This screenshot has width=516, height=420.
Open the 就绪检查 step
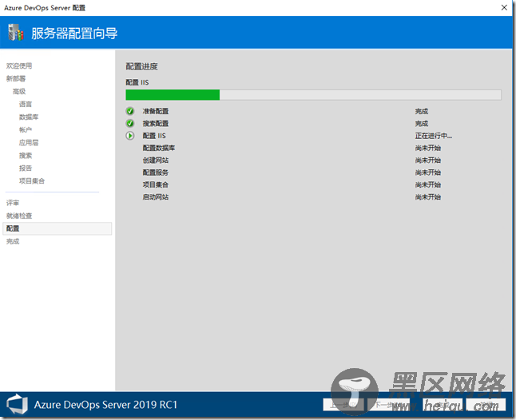coord(19,216)
